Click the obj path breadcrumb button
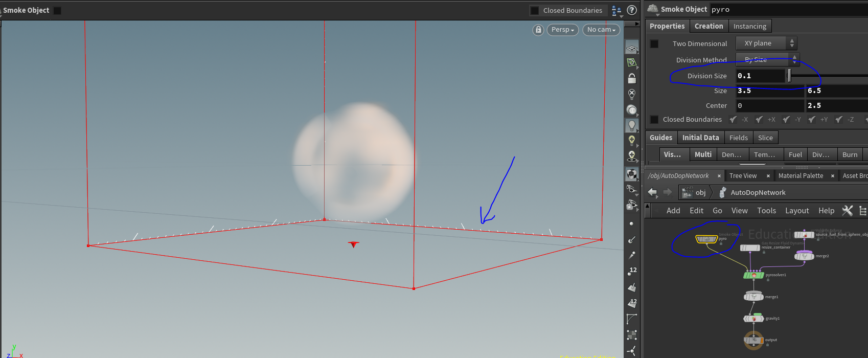 pos(694,192)
